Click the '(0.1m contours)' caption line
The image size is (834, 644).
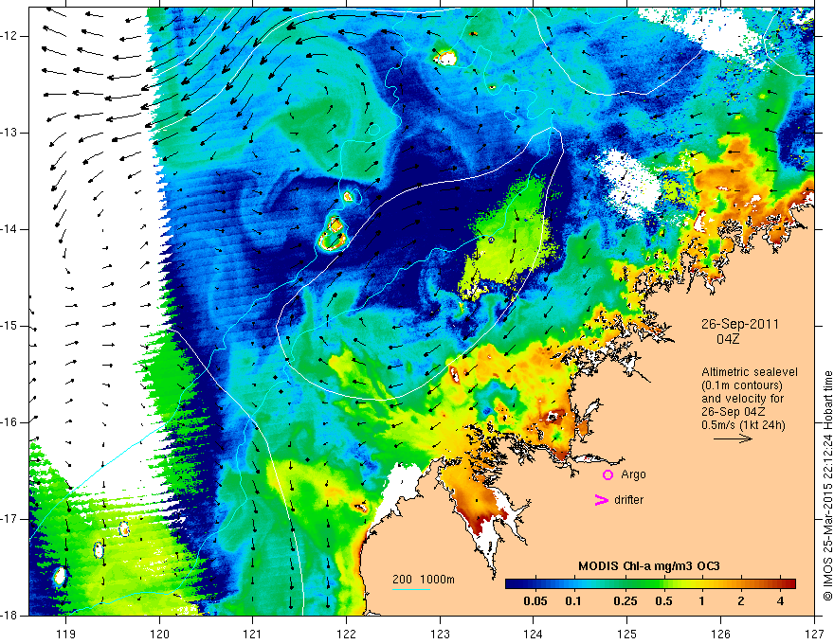tap(742, 385)
